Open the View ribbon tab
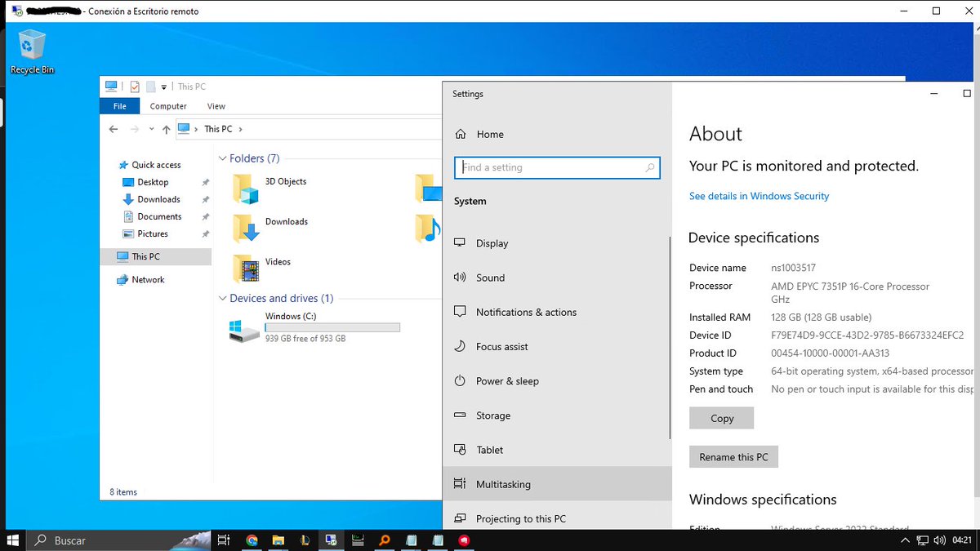980x551 pixels. click(x=216, y=106)
